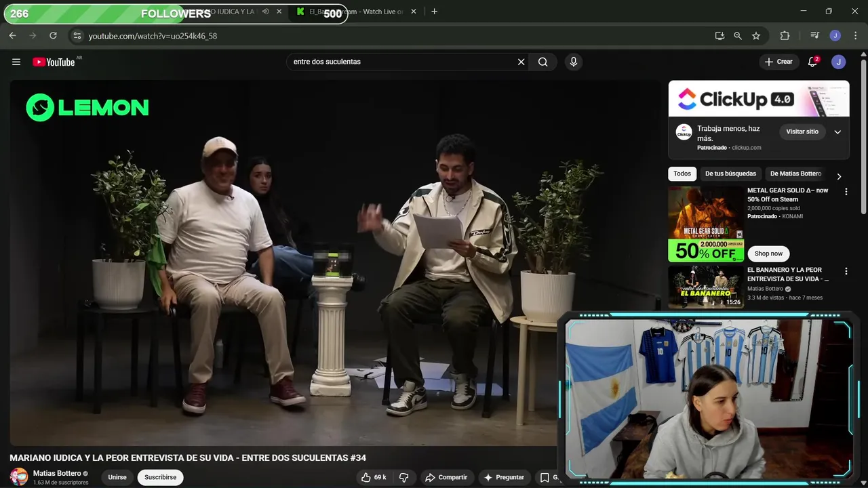Go back with the browser back arrow

point(13,35)
